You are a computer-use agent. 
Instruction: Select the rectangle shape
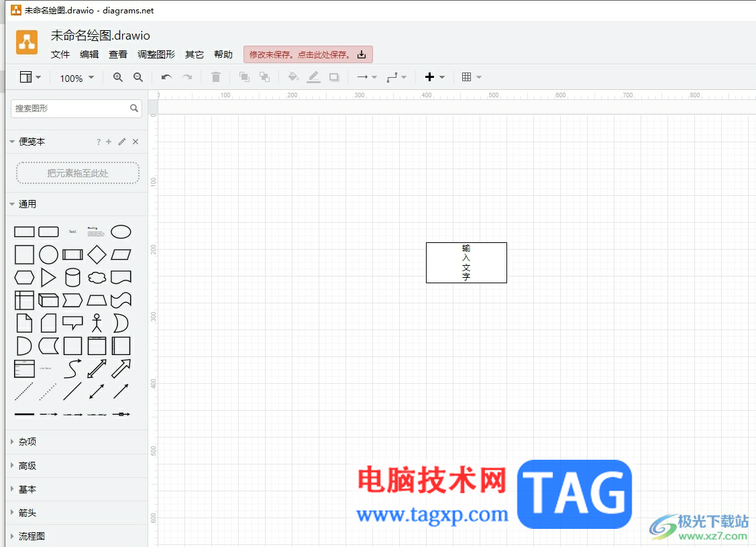pos(24,232)
